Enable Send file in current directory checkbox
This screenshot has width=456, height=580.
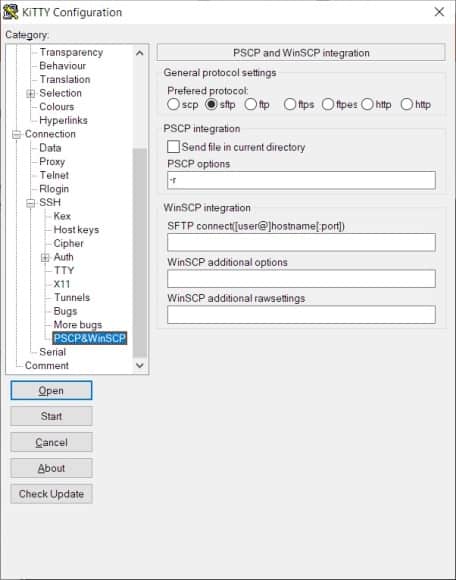173,146
